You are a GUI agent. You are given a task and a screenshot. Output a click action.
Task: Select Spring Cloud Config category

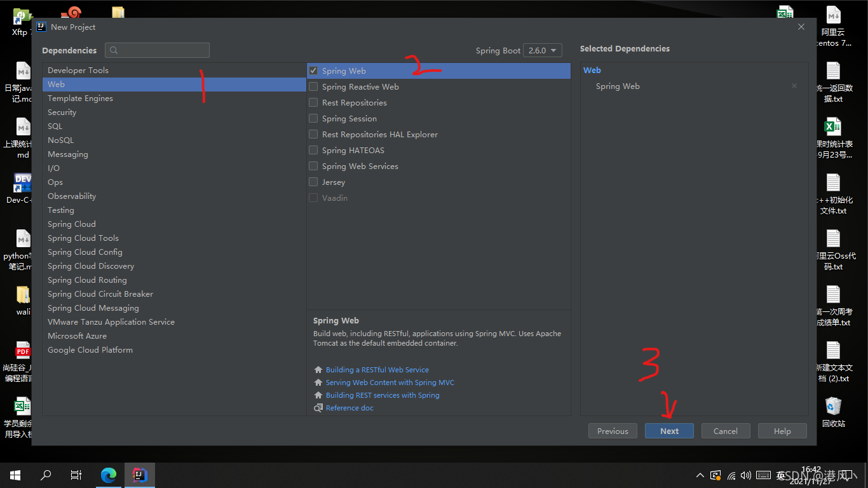174,252
